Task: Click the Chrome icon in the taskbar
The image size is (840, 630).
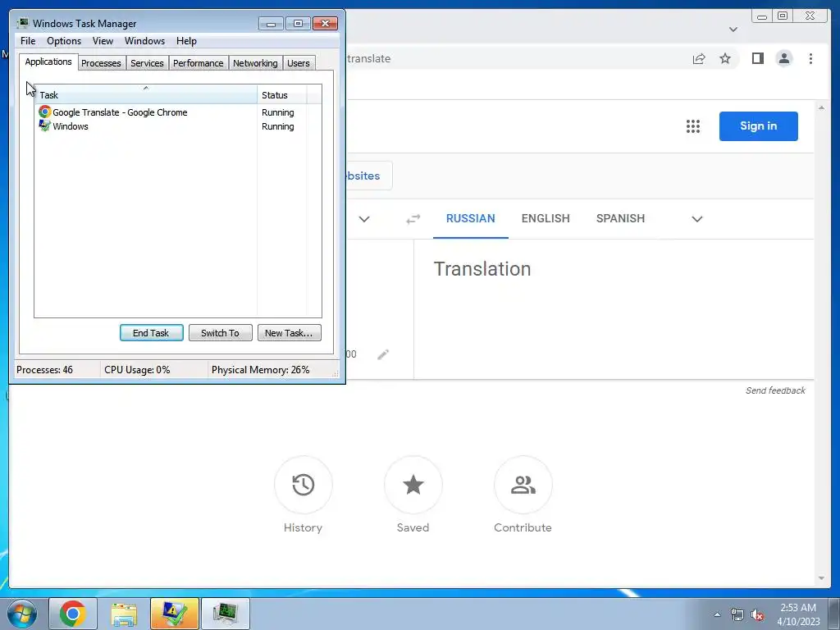Action: (73, 614)
